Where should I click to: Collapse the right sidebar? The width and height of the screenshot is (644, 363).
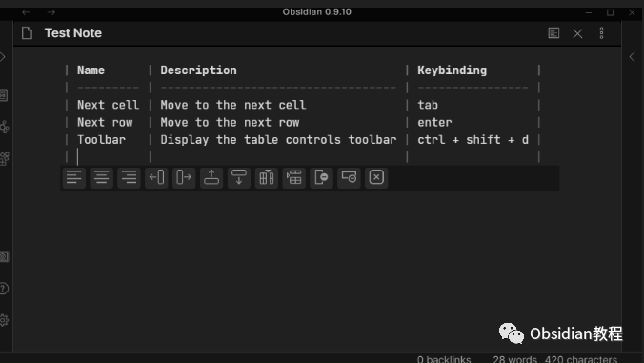(632, 57)
